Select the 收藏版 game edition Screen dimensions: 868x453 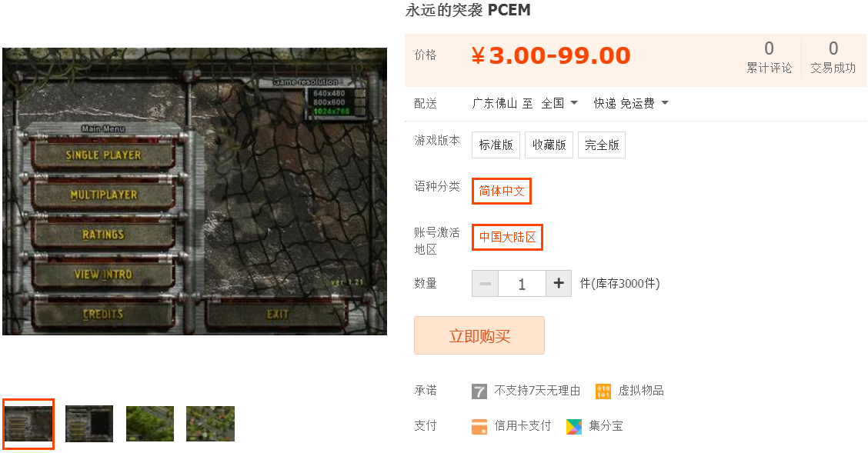pyautogui.click(x=549, y=145)
